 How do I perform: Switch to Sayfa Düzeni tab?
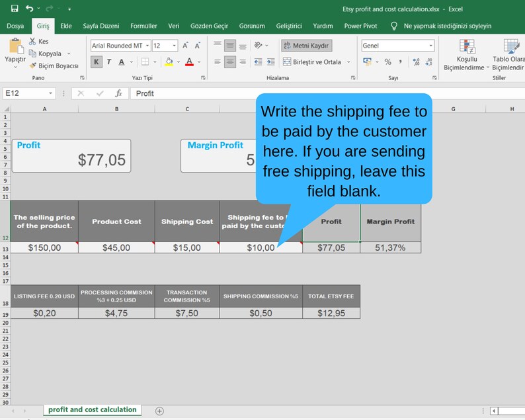click(101, 26)
